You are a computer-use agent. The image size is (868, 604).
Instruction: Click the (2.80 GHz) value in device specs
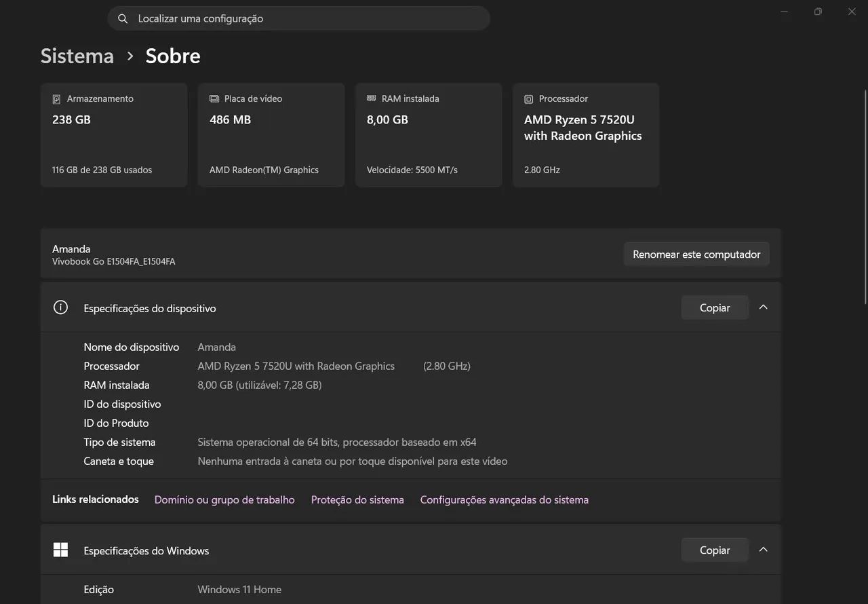(447, 366)
